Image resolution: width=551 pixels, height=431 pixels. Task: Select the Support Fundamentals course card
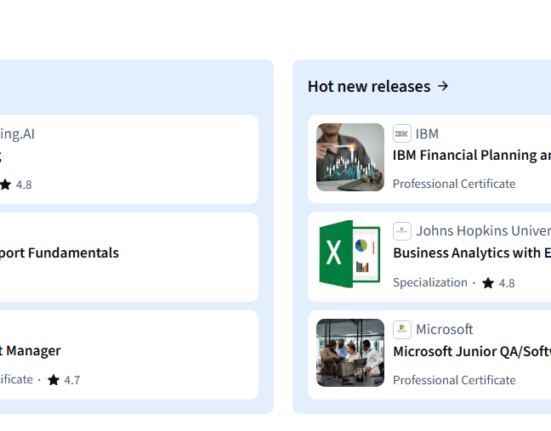point(129,257)
